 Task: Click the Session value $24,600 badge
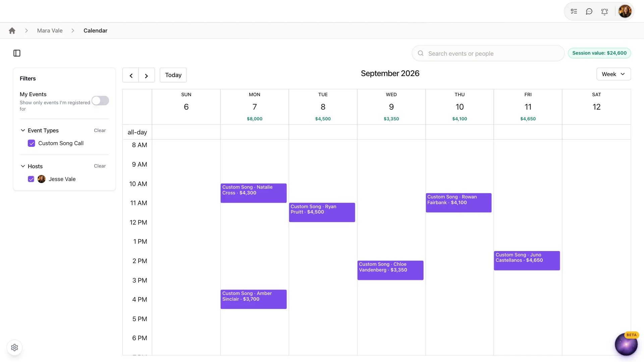599,53
